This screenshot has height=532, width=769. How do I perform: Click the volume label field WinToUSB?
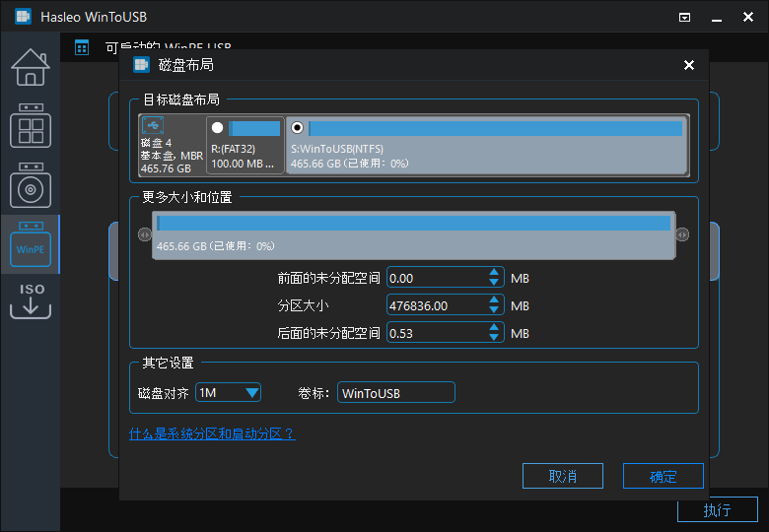396,392
